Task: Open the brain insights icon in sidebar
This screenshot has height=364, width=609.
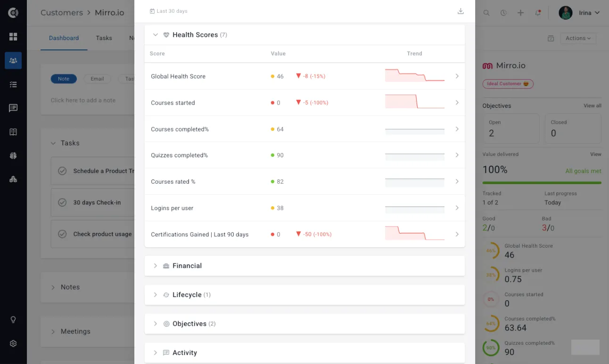Action: point(13,156)
